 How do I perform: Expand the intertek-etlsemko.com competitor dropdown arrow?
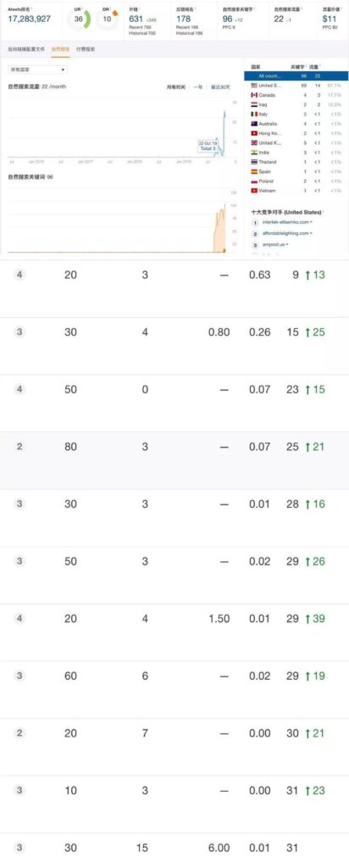(312, 222)
